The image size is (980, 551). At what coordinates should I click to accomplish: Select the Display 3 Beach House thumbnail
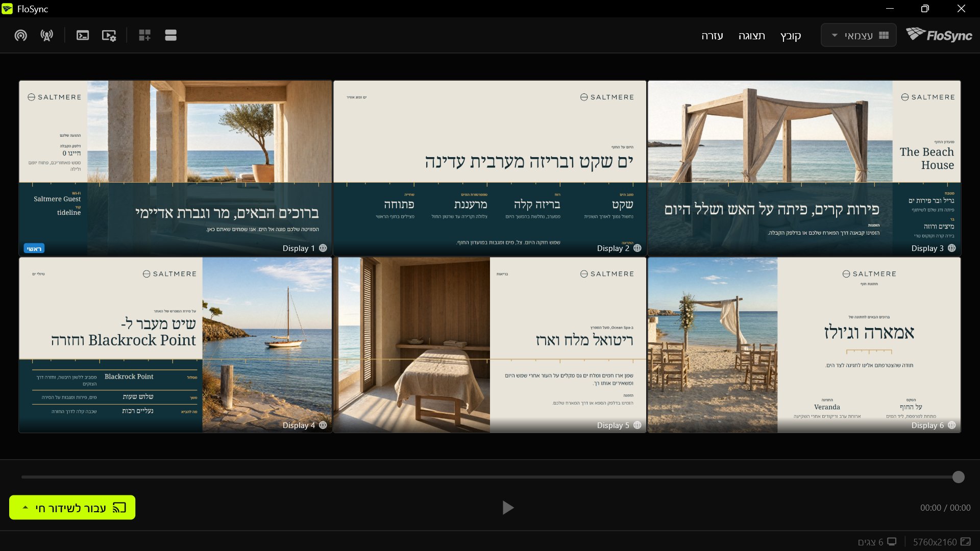[804, 168]
